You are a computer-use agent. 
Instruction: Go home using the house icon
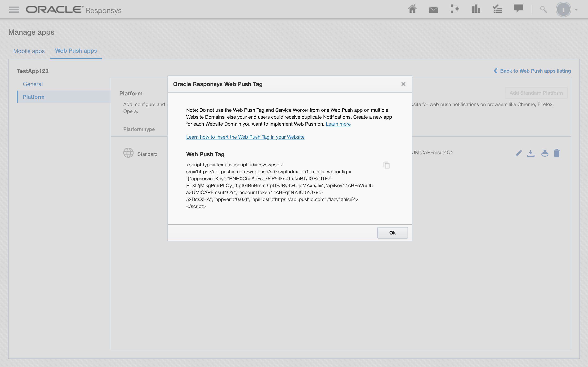pyautogui.click(x=412, y=9)
